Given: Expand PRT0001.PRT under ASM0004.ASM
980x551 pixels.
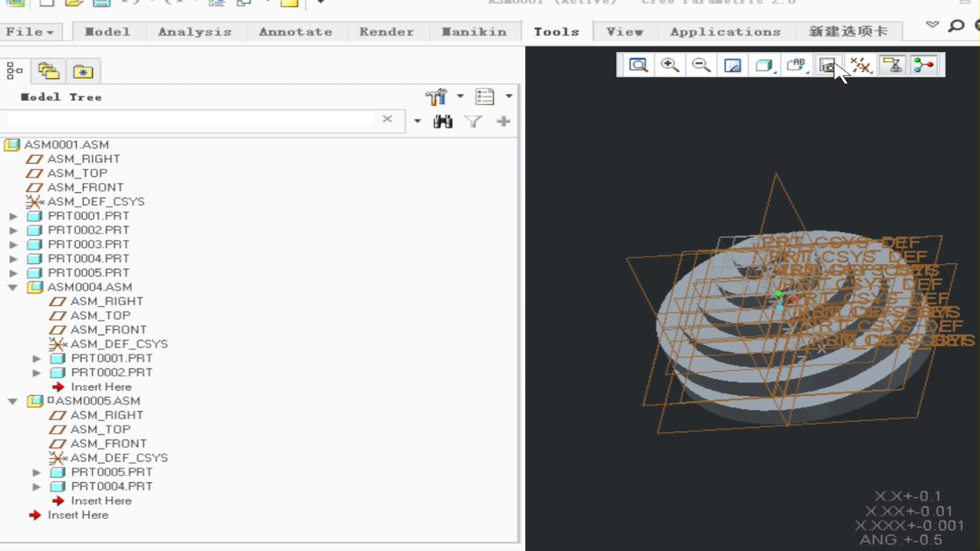Looking at the screenshot, I should tap(37, 359).
